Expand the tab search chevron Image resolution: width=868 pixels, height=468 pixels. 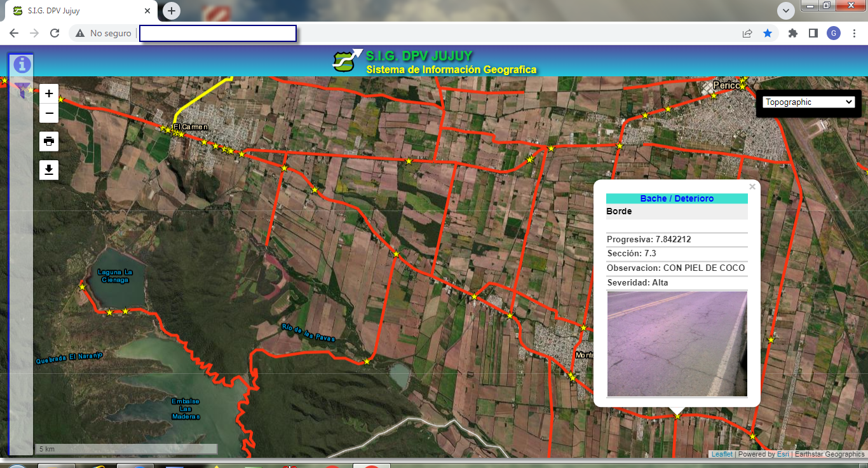(786, 10)
